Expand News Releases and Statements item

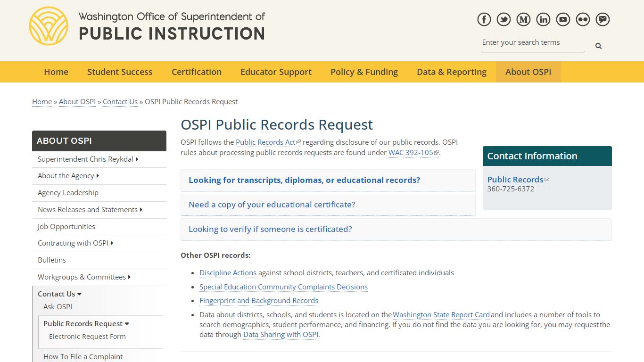point(99,210)
